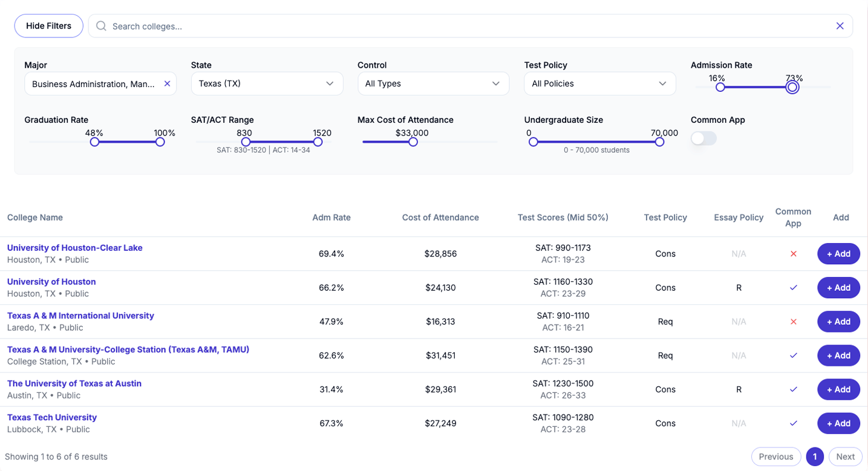The width and height of the screenshot is (868, 471).
Task: Click the SAT/ACT Range upper handle at 1520
Action: coord(318,142)
